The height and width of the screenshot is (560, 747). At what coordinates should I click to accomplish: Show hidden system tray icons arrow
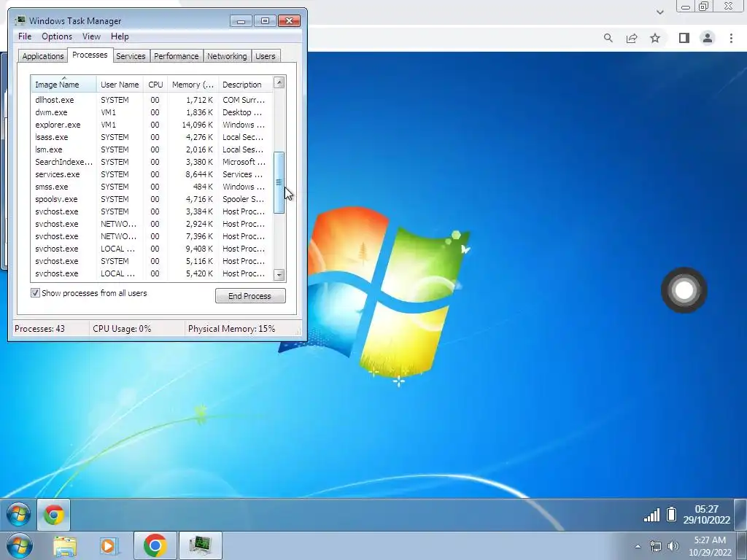638,546
